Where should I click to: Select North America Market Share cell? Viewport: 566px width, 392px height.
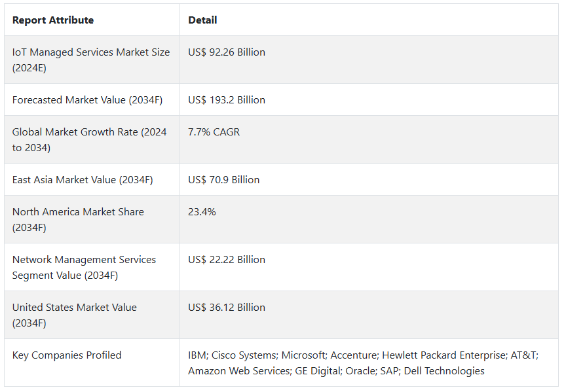tap(78, 219)
